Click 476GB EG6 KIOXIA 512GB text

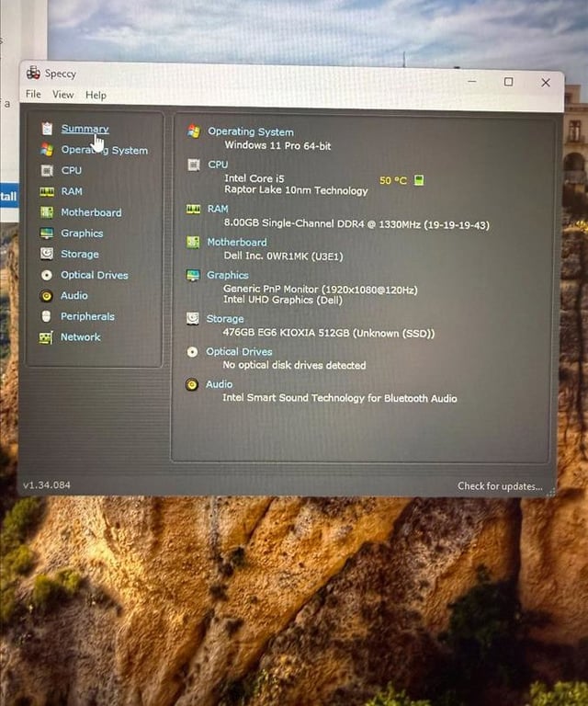(x=329, y=333)
